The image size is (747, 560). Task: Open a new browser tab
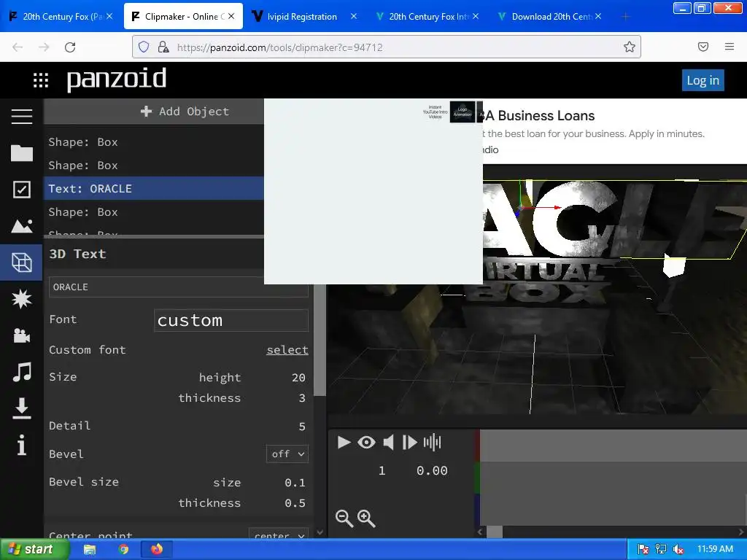tap(625, 17)
